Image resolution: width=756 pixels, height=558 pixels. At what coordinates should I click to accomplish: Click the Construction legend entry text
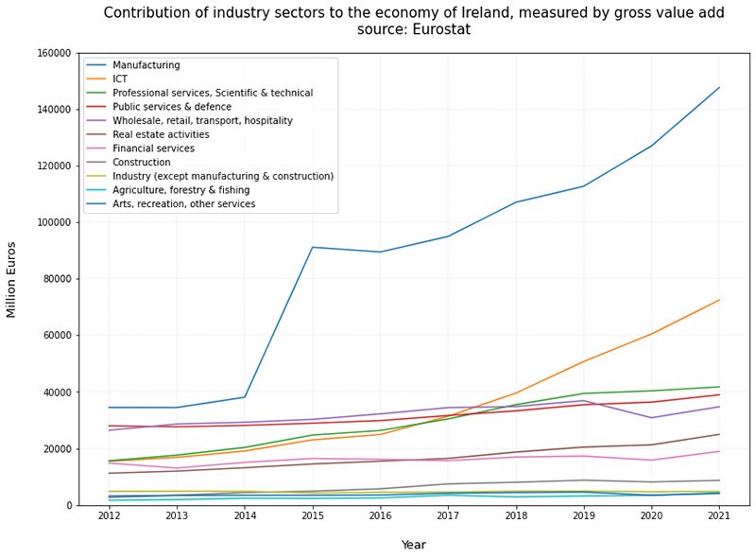coord(141,163)
